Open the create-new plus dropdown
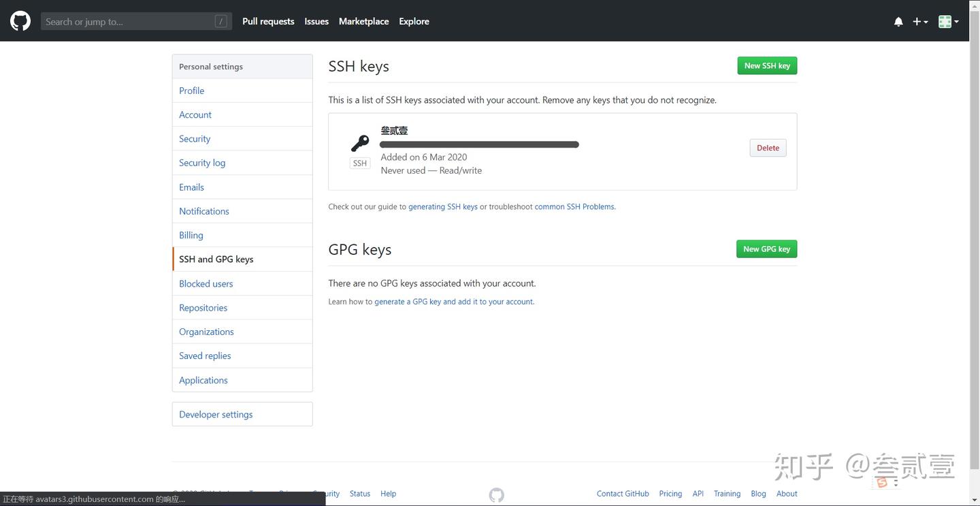Viewport: 980px width, 506px height. click(x=915, y=21)
